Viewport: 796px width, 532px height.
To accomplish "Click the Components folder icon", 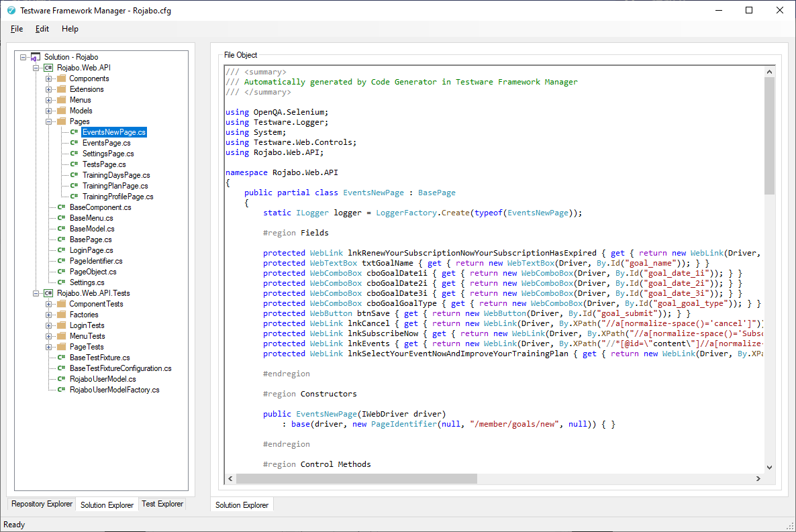I will coord(62,78).
